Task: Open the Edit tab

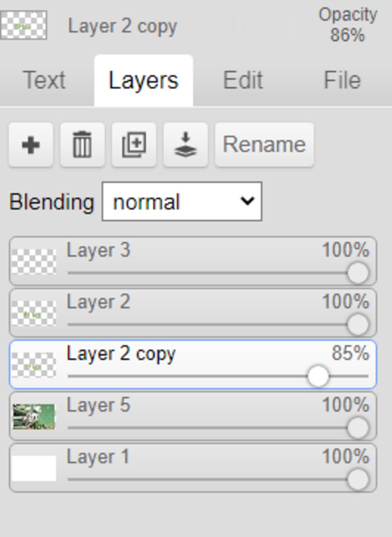Action: click(x=243, y=80)
